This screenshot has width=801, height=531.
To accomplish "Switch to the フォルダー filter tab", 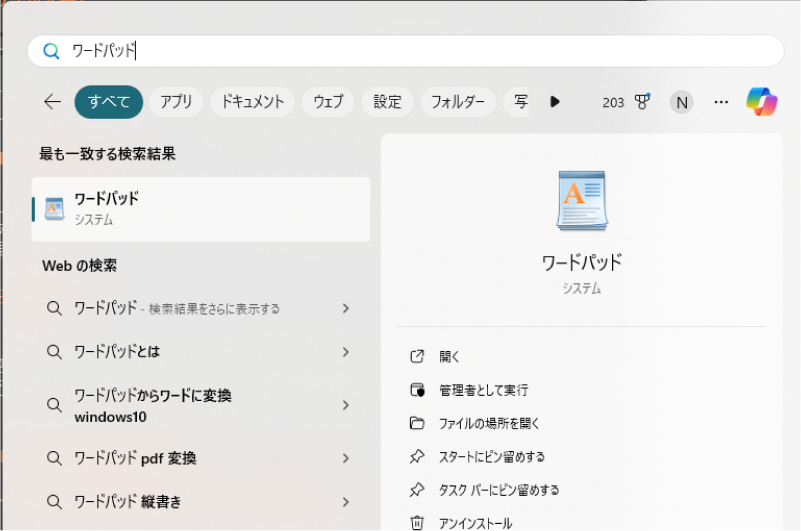I will point(458,102).
